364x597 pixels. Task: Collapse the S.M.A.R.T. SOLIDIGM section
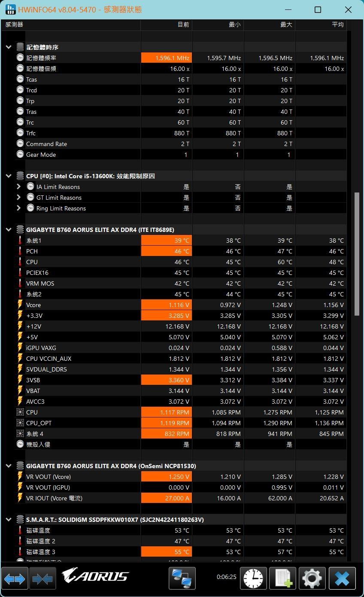click(9, 520)
